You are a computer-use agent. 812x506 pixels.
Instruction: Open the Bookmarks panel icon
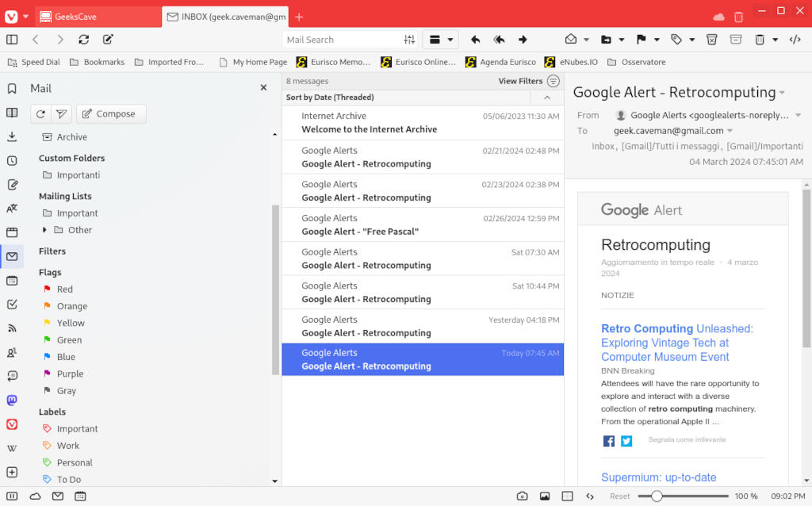(x=12, y=88)
